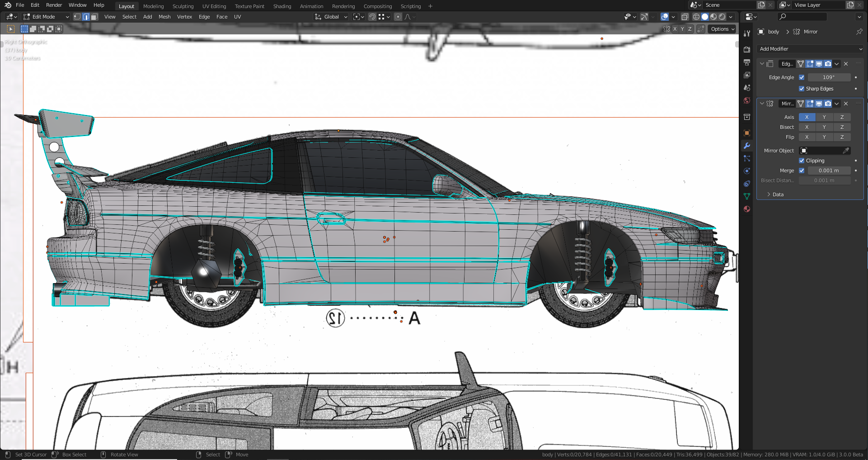Collapse the Mirror modifier panel
868x460 pixels.
point(762,104)
